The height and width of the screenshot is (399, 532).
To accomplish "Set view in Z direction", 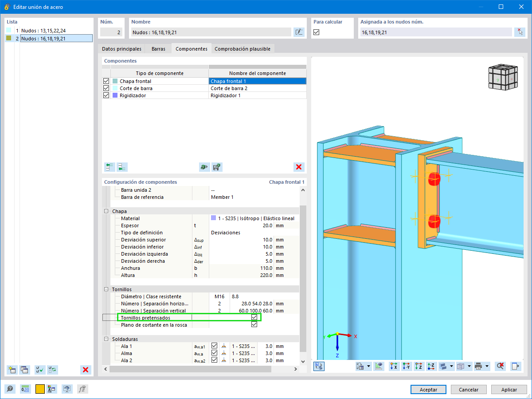I will pos(419,366).
